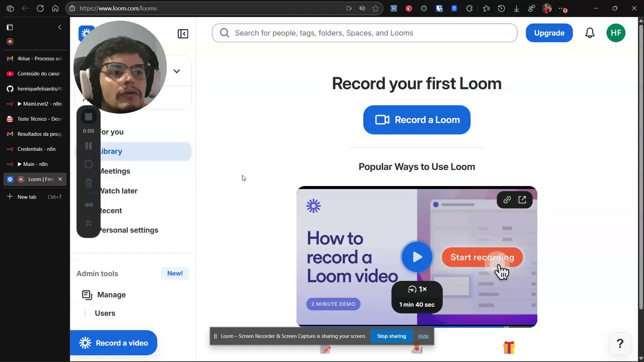644x362 pixels.
Task: Open the HF account avatar menu
Action: coord(616,33)
